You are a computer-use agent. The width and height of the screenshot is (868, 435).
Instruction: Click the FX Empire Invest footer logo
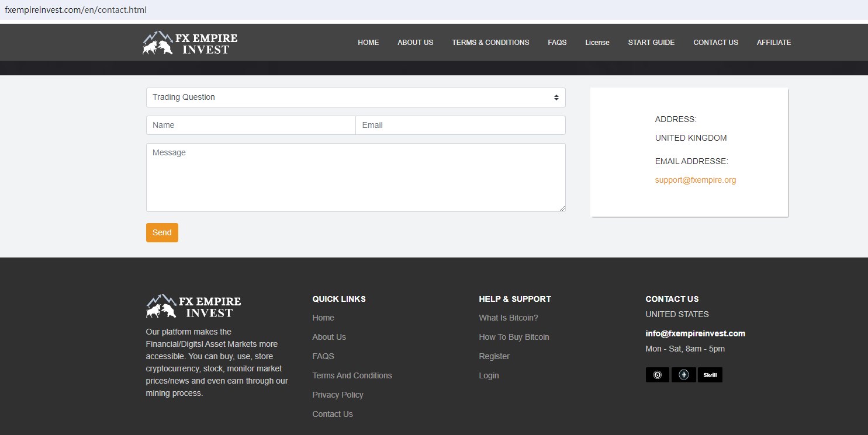tap(193, 306)
